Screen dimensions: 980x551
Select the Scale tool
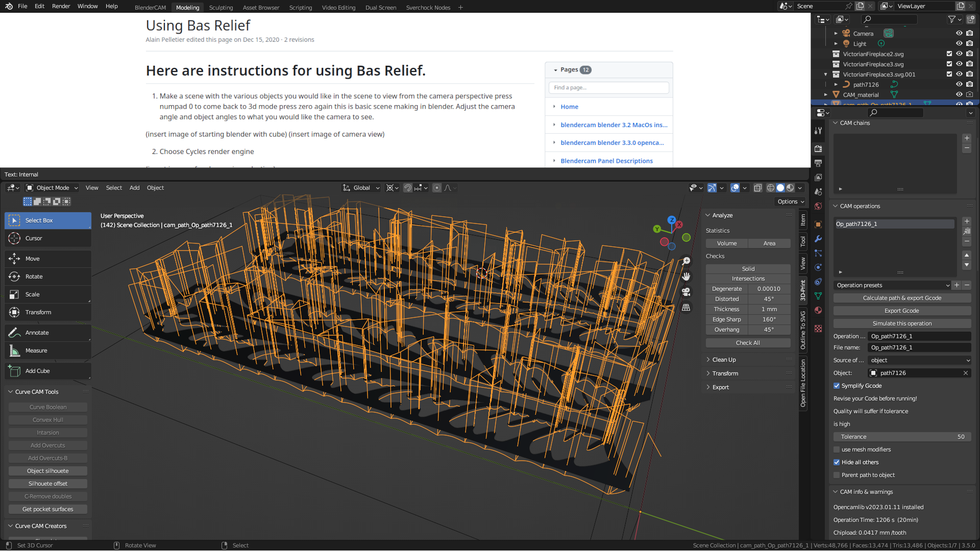click(x=48, y=294)
